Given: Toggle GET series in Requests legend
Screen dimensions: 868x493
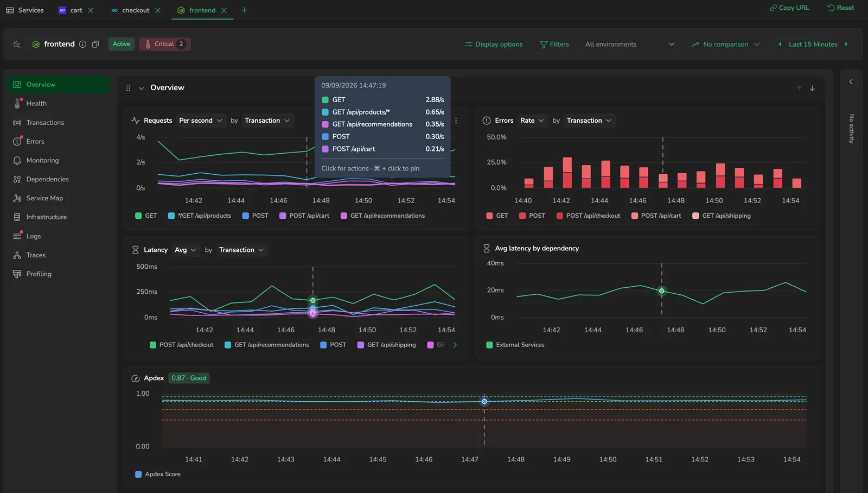Looking at the screenshot, I should click(146, 216).
